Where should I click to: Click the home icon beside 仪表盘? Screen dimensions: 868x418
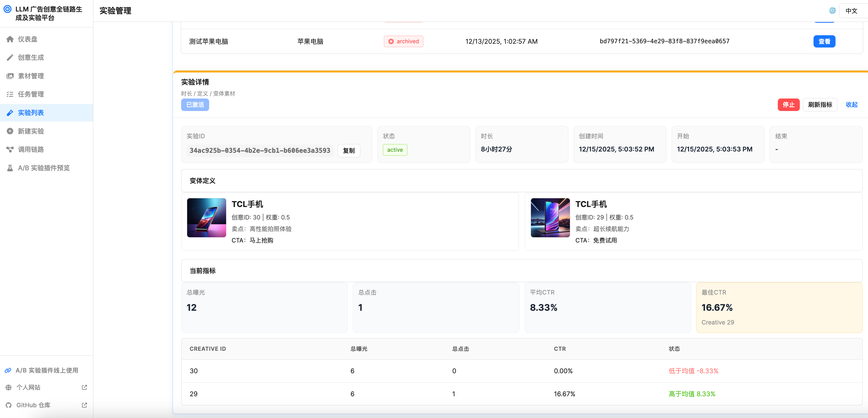point(10,39)
